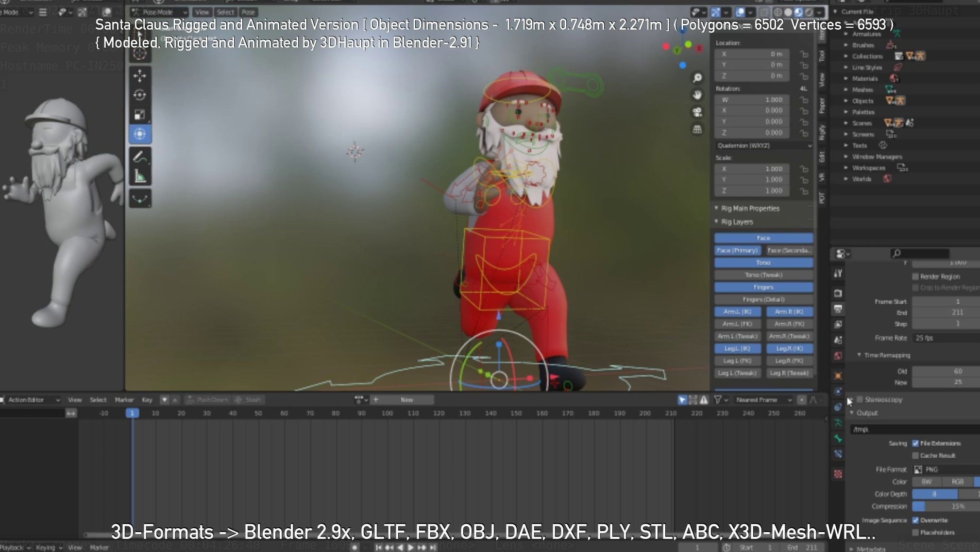Image resolution: width=980 pixels, height=552 pixels.
Task: Toggle lock on Rotation W
Action: pos(804,100)
